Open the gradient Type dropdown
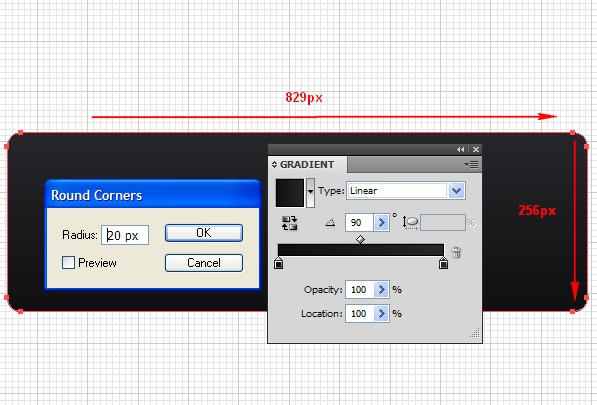Viewport: 597px width, 405px height. coord(457,191)
